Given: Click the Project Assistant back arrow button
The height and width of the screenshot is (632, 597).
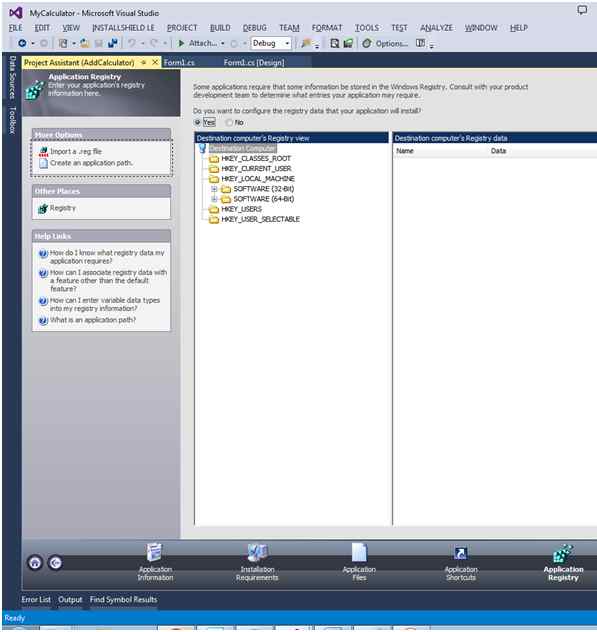Looking at the screenshot, I should coord(56,562).
